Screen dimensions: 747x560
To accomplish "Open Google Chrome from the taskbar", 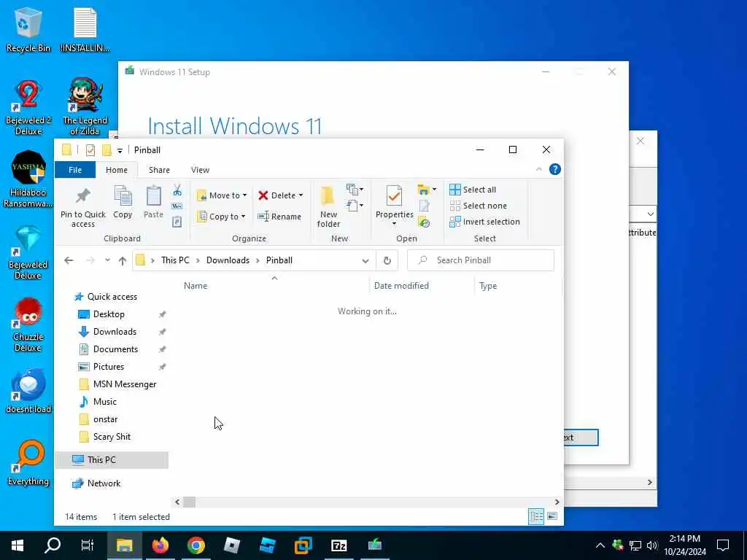I will (196, 545).
